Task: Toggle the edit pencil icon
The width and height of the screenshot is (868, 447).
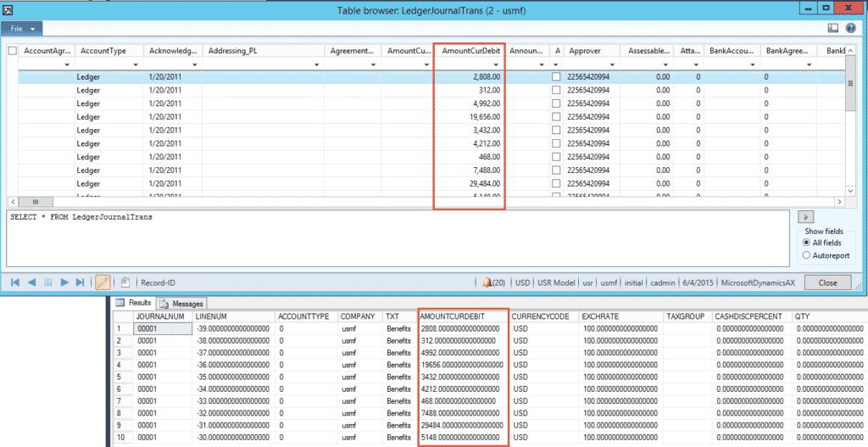Action: [103, 282]
